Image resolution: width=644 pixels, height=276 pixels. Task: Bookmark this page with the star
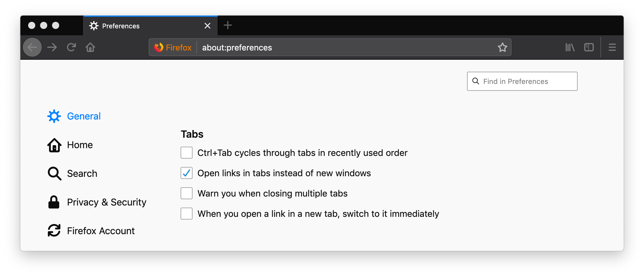[x=502, y=47]
